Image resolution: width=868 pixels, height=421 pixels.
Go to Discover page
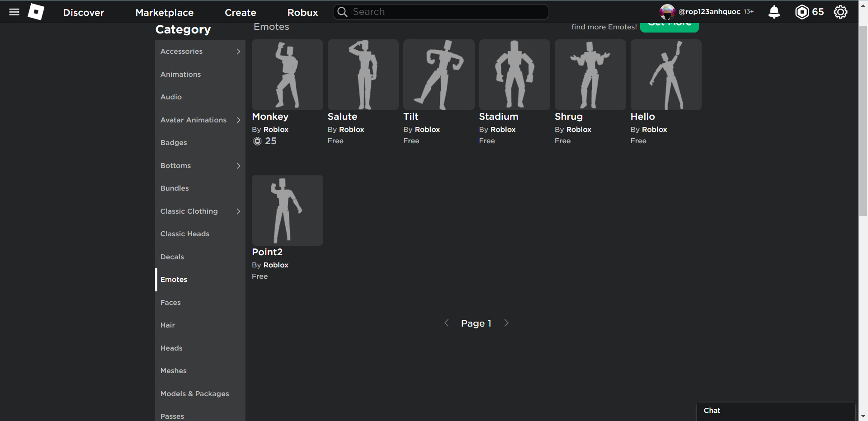pyautogui.click(x=84, y=13)
